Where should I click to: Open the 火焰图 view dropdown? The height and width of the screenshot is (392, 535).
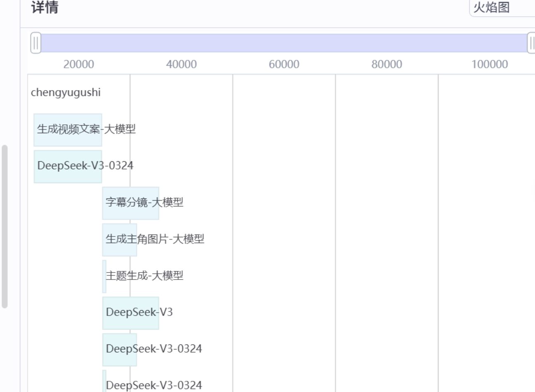(x=502, y=7)
